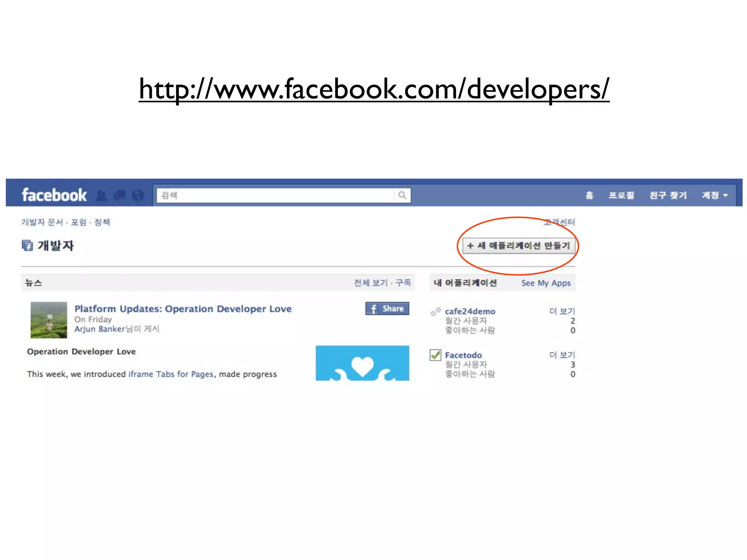747x560 pixels.
Task: Open the facebook.com/developers URL heading
Action: point(374,89)
